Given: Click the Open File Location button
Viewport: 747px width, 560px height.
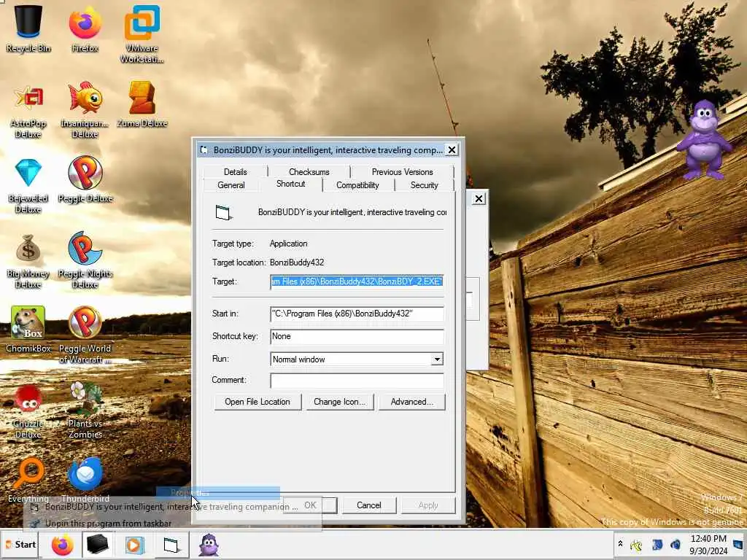Looking at the screenshot, I should [x=258, y=402].
